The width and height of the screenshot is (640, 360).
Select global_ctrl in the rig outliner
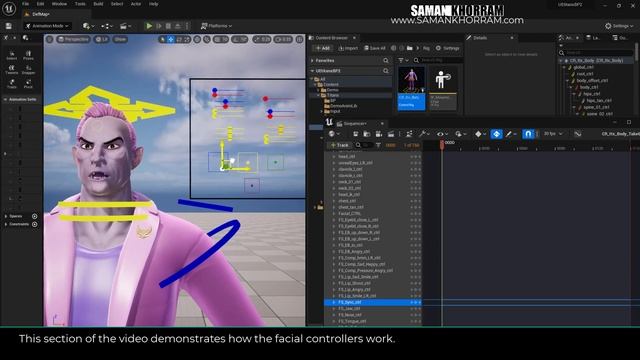click(583, 67)
